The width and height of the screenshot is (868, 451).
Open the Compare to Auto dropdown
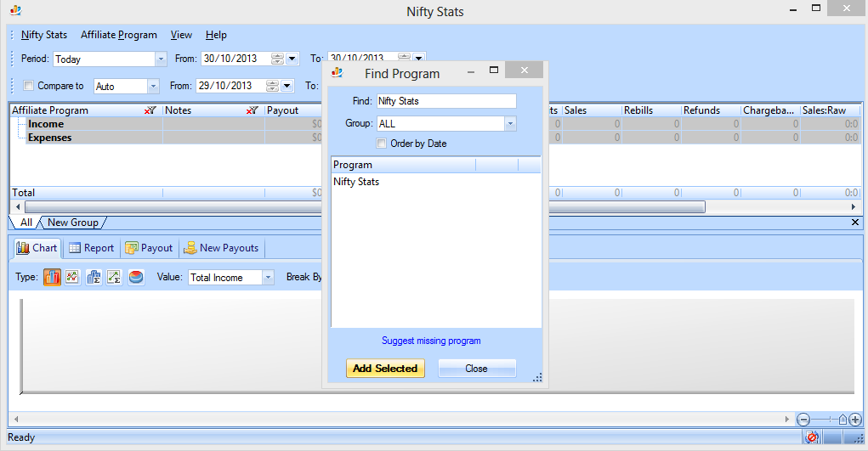pyautogui.click(x=153, y=87)
